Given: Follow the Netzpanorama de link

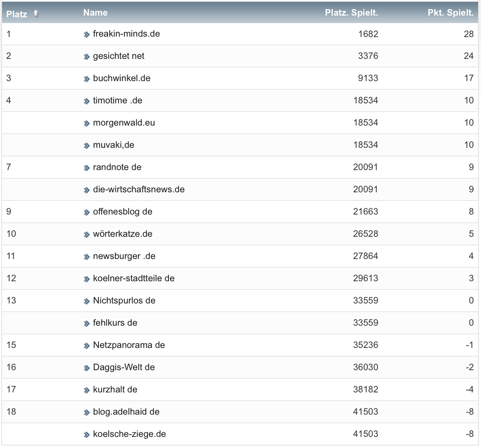Looking at the screenshot, I should coord(128,345).
